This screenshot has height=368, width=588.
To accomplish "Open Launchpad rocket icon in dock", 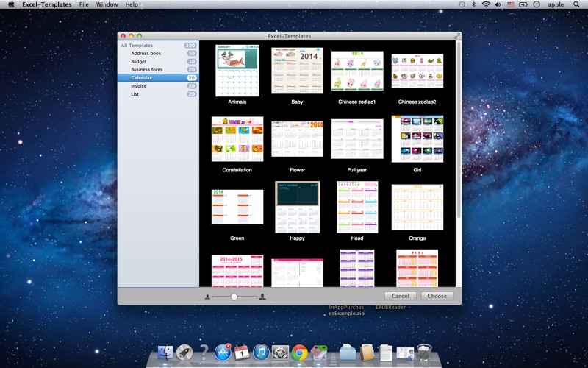I will click(x=184, y=353).
